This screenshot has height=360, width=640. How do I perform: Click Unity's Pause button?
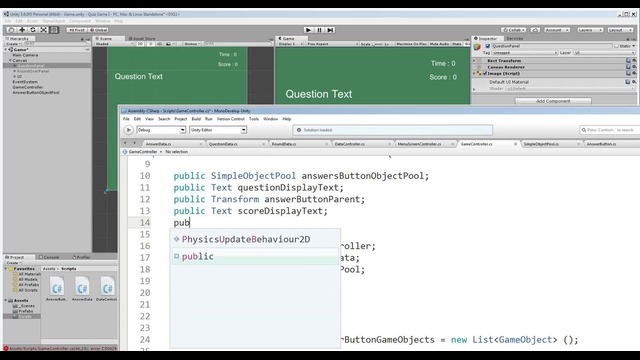(x=320, y=30)
